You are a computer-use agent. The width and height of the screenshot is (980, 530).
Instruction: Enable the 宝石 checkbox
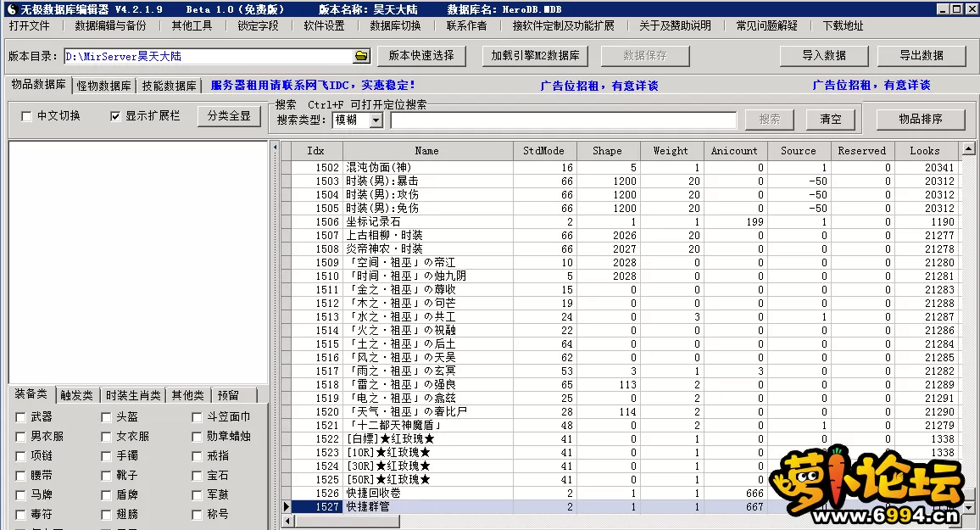coord(197,476)
